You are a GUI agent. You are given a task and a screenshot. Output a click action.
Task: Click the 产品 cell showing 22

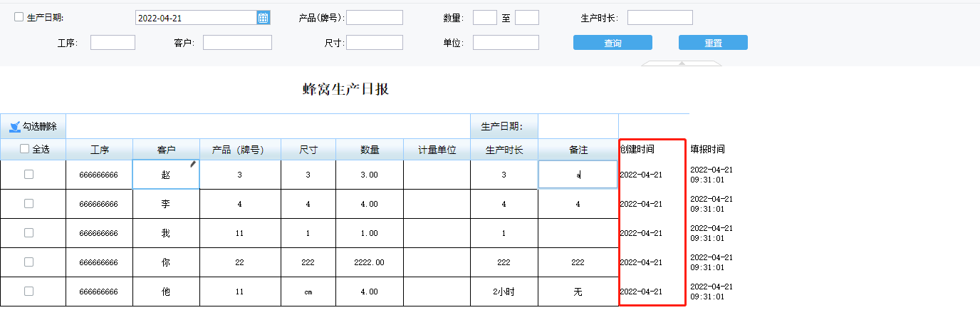240,262
